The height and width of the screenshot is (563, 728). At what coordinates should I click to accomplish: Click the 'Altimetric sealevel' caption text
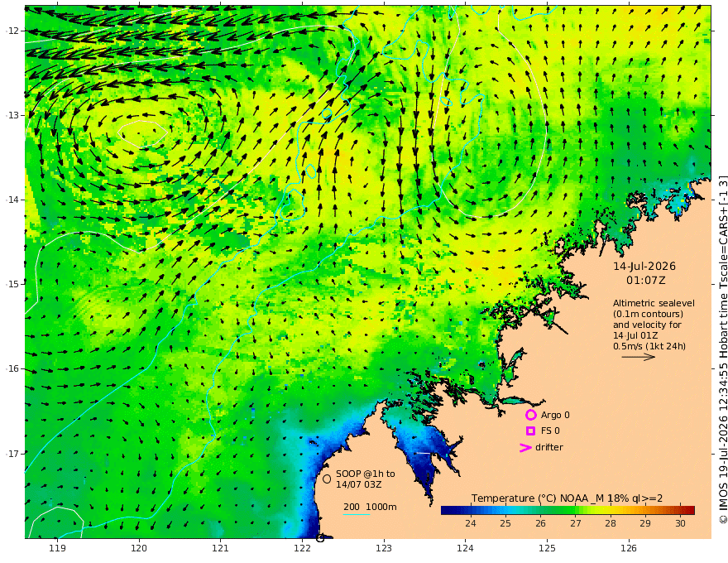[654, 303]
